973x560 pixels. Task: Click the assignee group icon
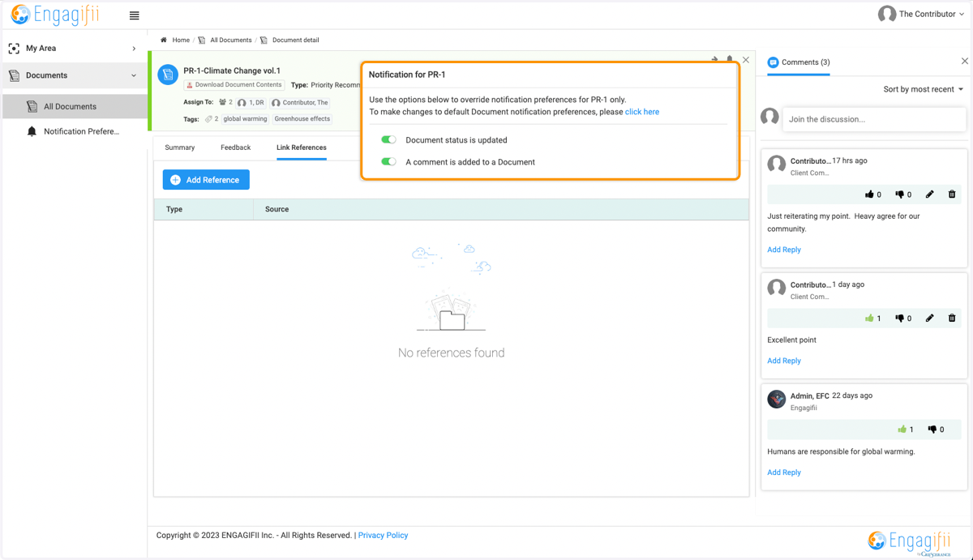click(x=223, y=103)
